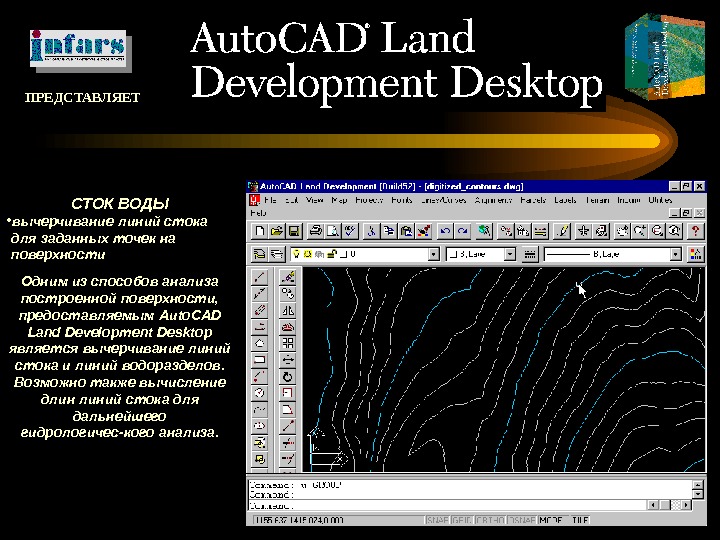Screen dimensions: 720x540
Task: Select the Rotate modify tool
Action: point(288,377)
